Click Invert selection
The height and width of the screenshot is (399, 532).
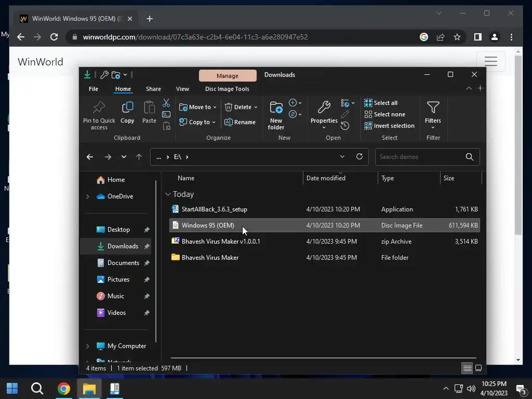pyautogui.click(x=389, y=126)
